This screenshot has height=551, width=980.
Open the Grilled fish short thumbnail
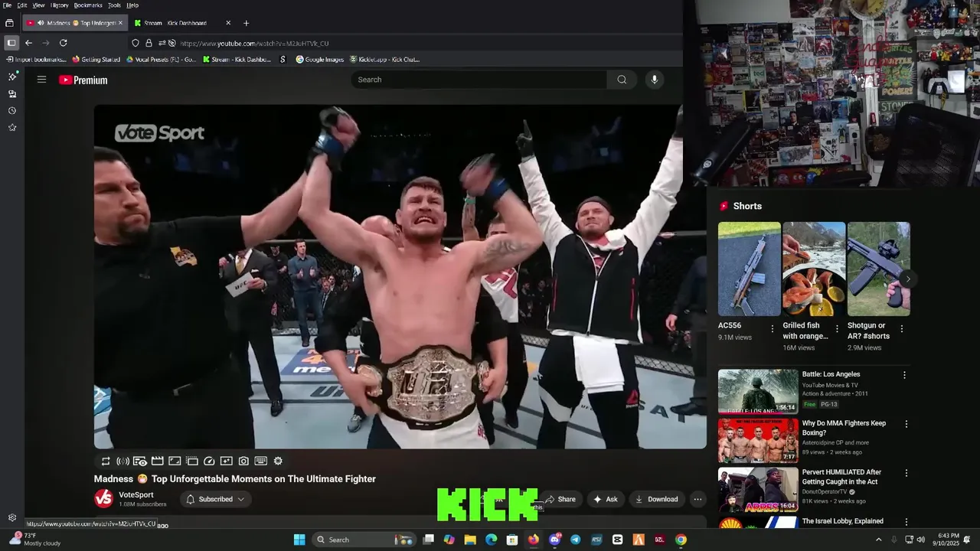[x=814, y=269]
